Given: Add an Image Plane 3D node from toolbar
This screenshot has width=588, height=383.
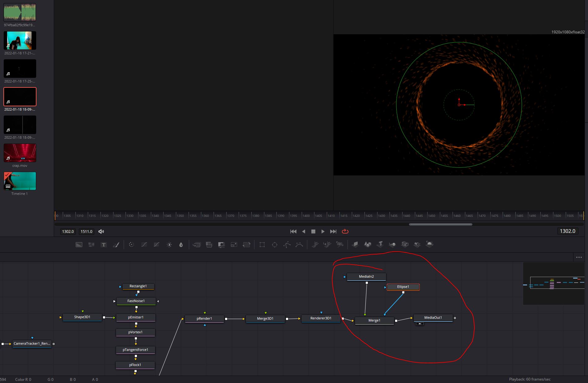Looking at the screenshot, I should click(355, 245).
